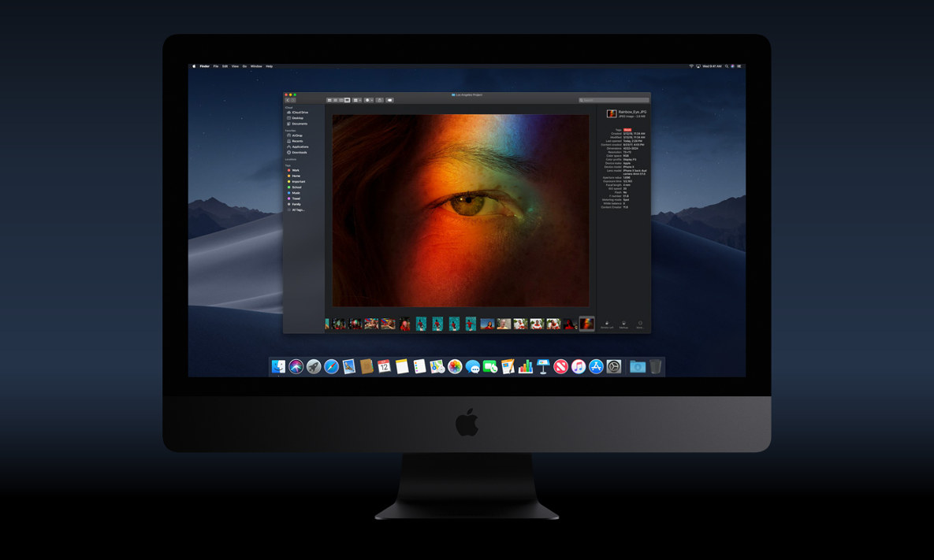The image size is (934, 560).
Task: Select the purple Travel tag in sidebar
Action: pos(294,198)
